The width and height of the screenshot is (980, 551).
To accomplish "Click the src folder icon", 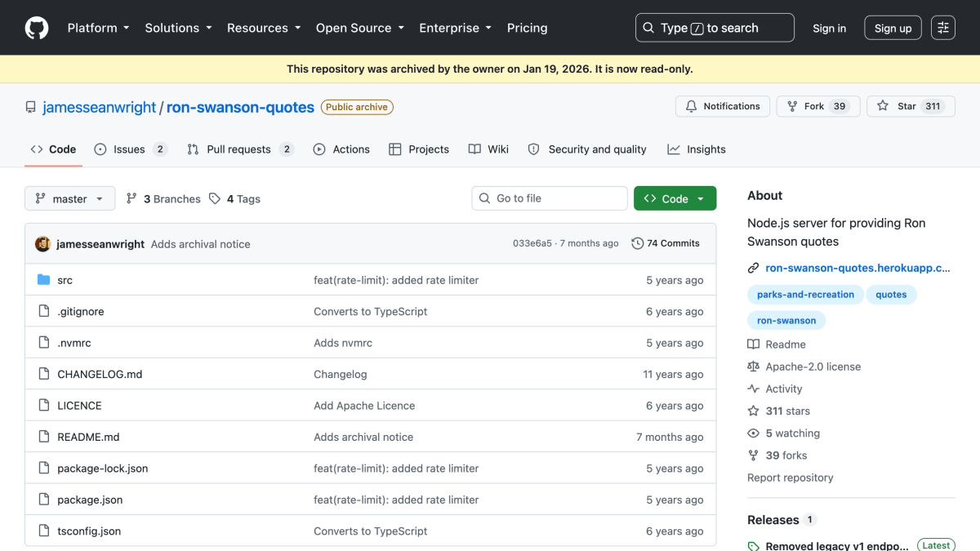I will (44, 280).
